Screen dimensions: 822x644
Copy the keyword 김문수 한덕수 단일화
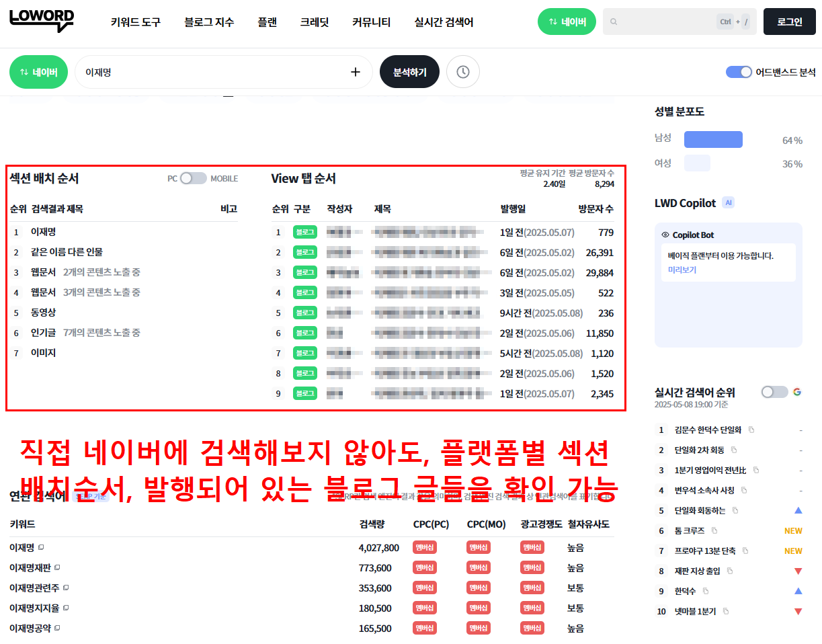751,430
